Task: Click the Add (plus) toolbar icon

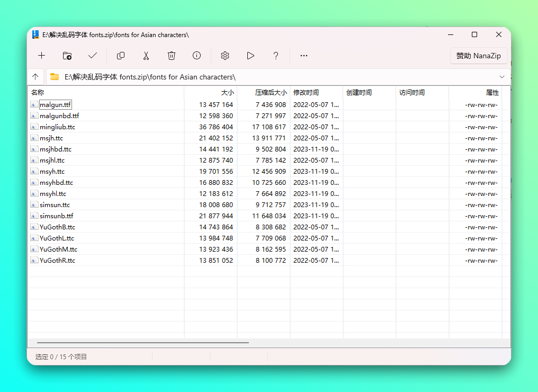Action: click(x=41, y=56)
